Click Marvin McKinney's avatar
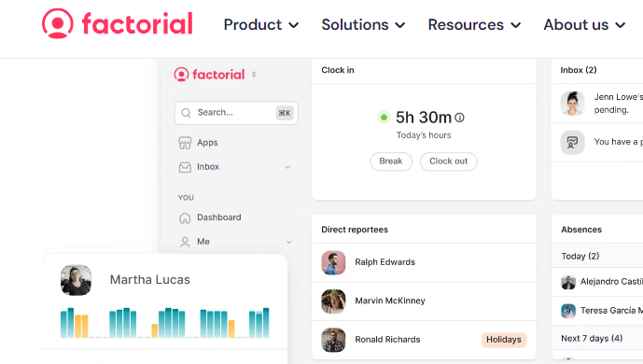The image size is (643, 364). (333, 301)
